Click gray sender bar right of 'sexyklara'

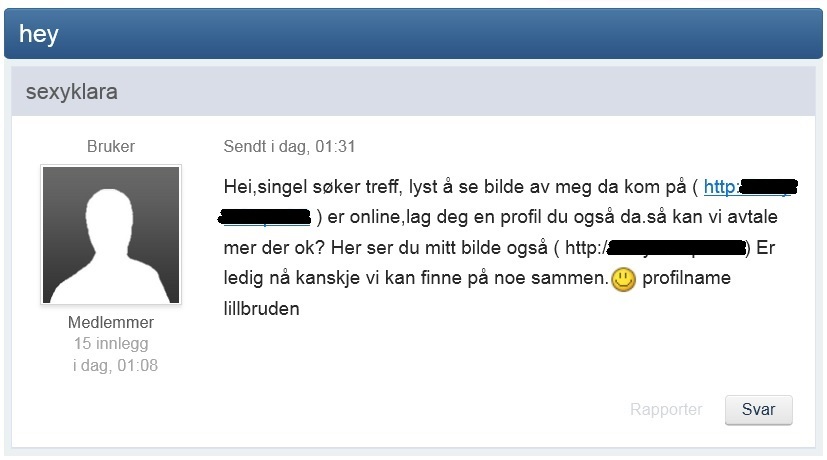pyautogui.click(x=464, y=91)
